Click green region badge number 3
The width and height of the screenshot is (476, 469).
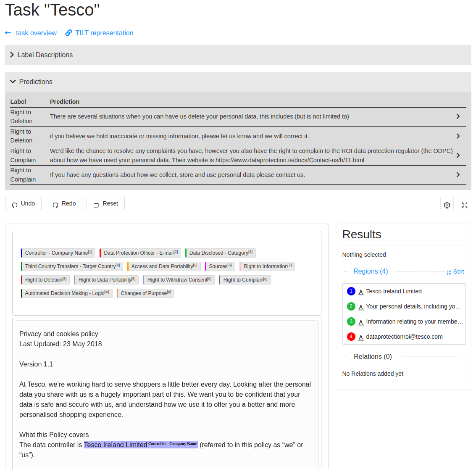(351, 321)
